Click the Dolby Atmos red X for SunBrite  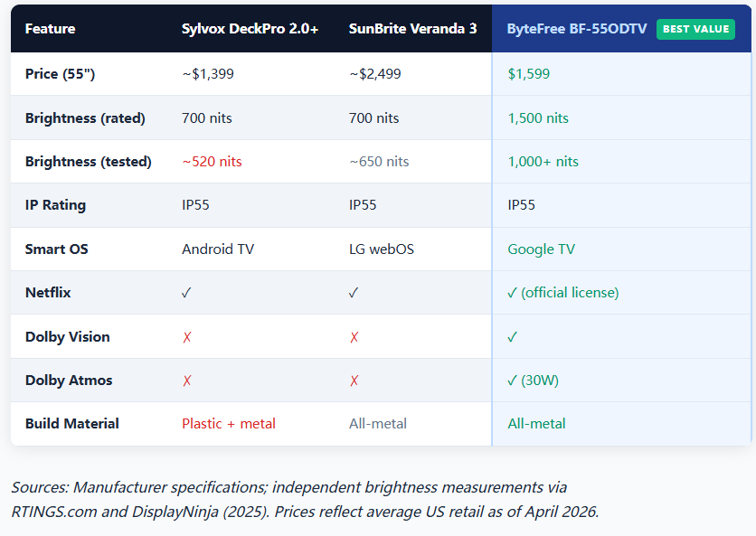point(354,381)
